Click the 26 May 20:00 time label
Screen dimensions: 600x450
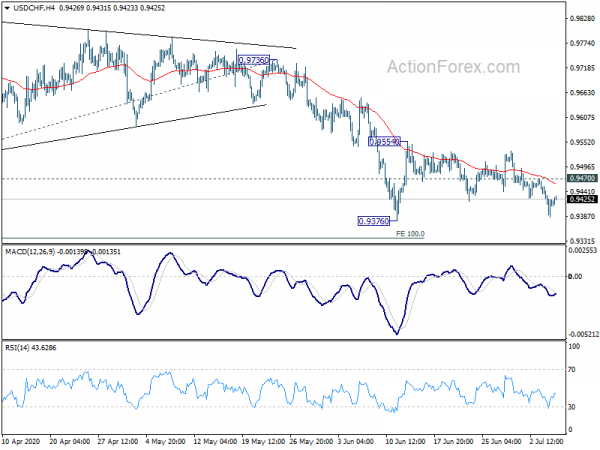click(310, 441)
